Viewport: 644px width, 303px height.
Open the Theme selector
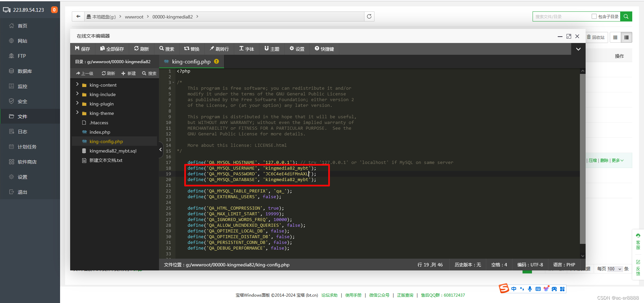272,49
